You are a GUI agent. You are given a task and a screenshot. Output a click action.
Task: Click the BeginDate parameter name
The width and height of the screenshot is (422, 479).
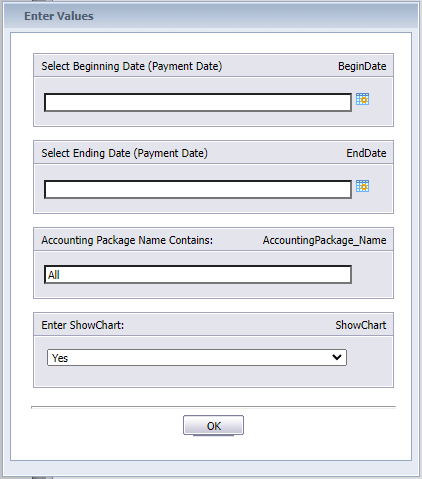[x=362, y=66]
